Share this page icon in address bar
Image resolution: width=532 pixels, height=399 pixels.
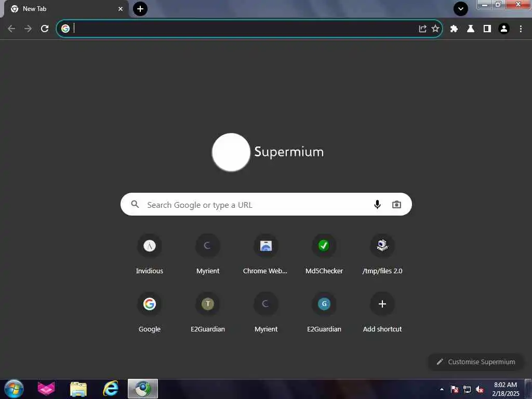(422, 29)
